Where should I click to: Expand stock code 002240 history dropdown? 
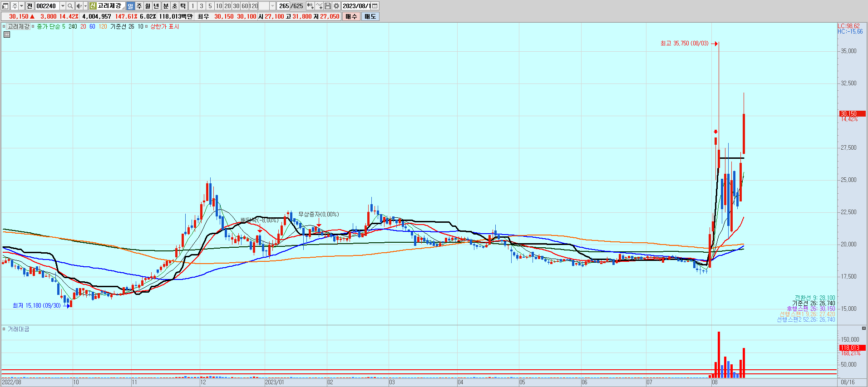(x=63, y=6)
